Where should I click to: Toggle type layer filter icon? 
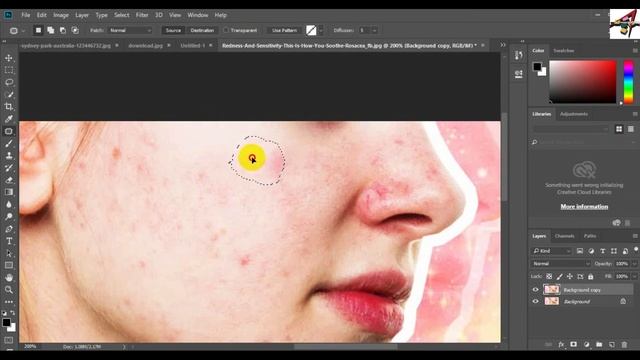[602, 251]
